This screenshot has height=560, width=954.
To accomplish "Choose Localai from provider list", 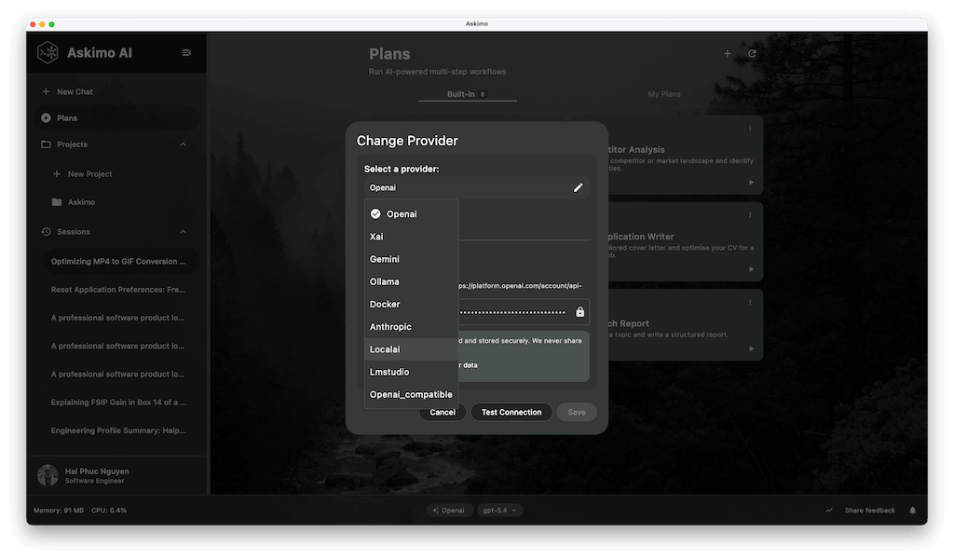I will pos(411,348).
